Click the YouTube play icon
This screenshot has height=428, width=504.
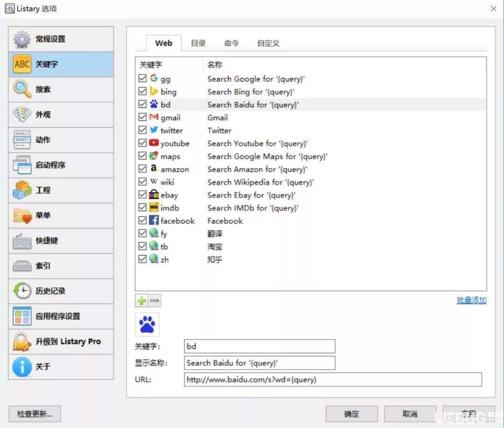154,143
